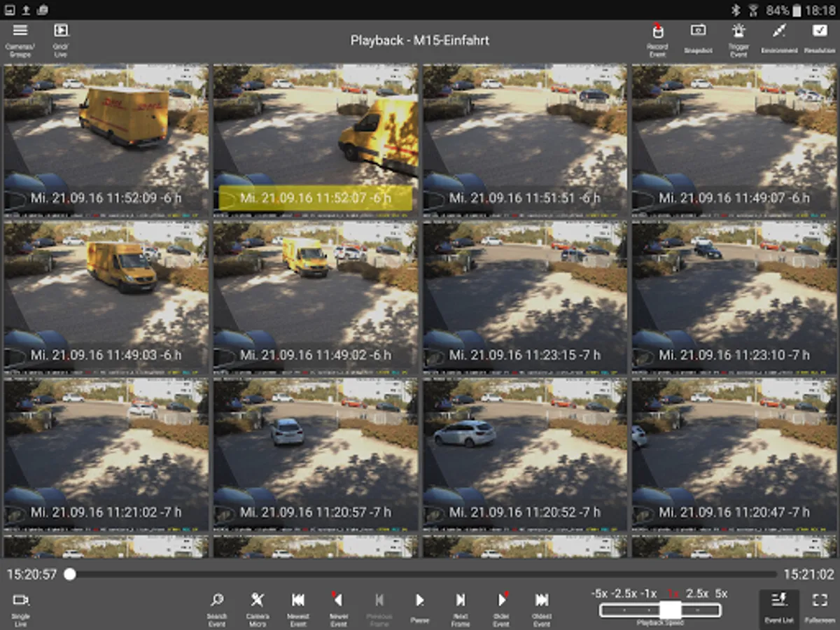
Task: Open event thumbnail at 11:51:51
Action: 524,139
